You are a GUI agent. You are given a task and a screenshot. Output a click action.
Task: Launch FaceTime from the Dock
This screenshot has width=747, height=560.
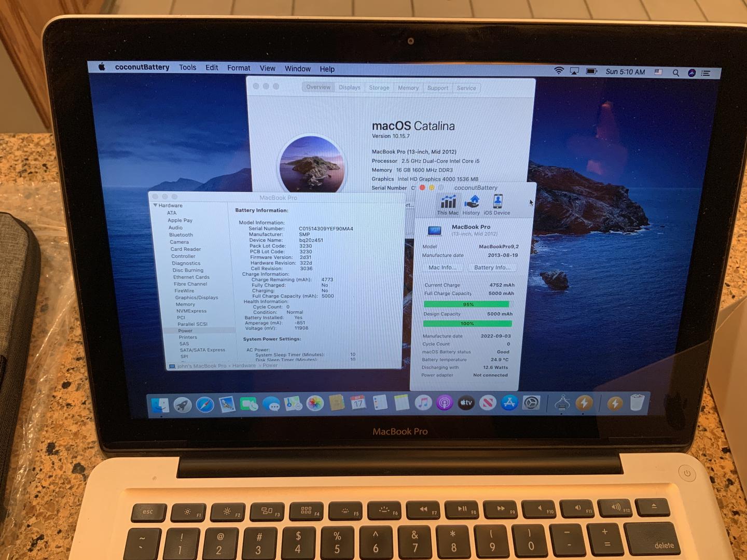pyautogui.click(x=249, y=404)
